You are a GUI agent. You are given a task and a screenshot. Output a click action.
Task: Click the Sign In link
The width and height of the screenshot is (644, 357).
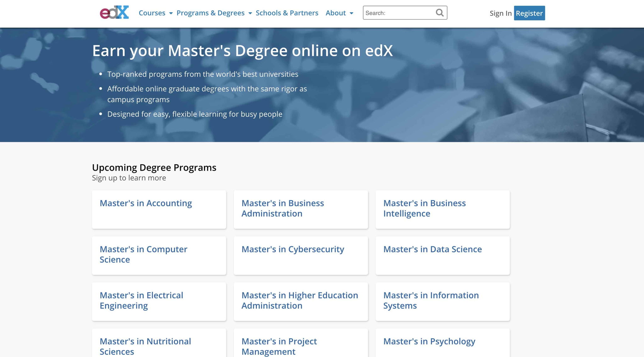point(501,13)
